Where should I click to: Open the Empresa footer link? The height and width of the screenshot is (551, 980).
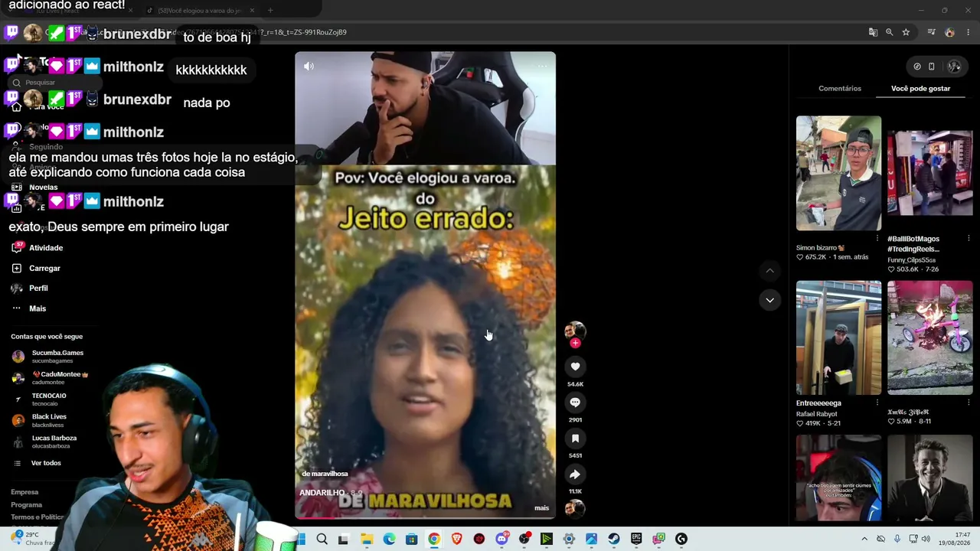[x=24, y=492]
